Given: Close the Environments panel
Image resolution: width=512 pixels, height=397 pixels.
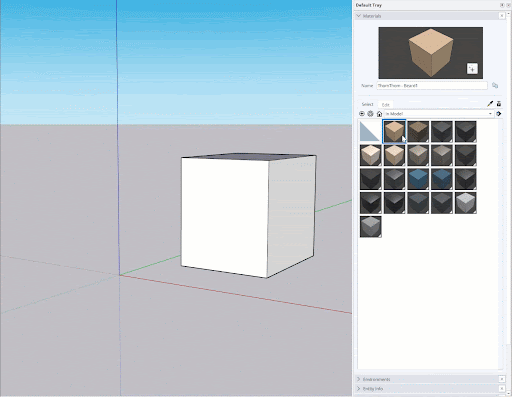Looking at the screenshot, I should pos(502,379).
